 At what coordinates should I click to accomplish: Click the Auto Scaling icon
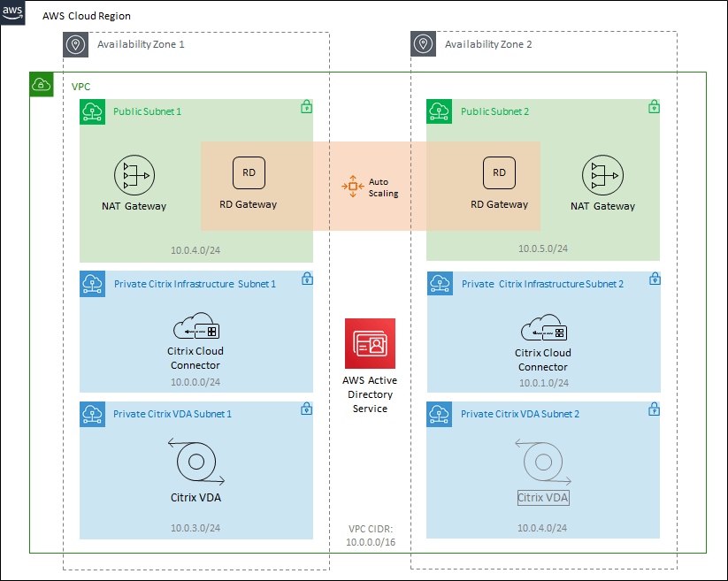click(352, 187)
